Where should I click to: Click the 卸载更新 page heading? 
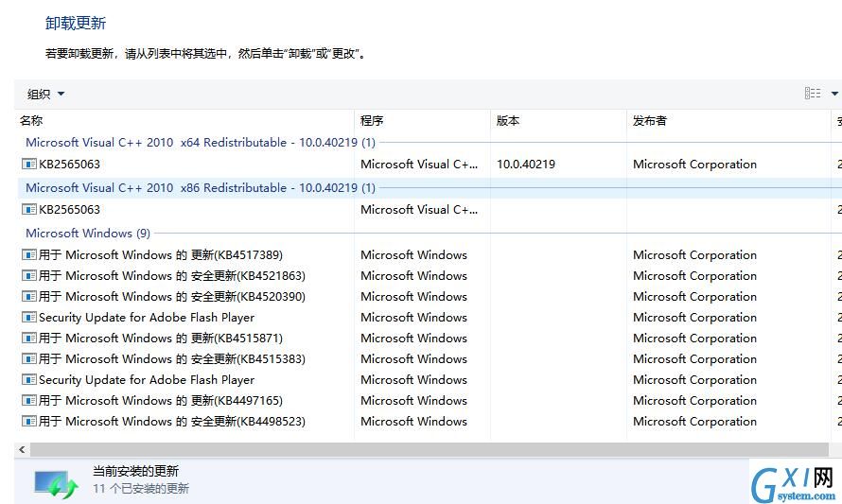point(76,23)
